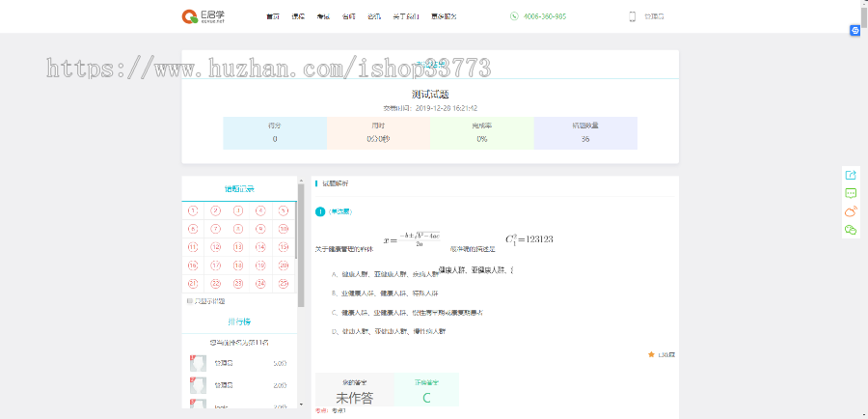Choose answer option D

(x=388, y=331)
